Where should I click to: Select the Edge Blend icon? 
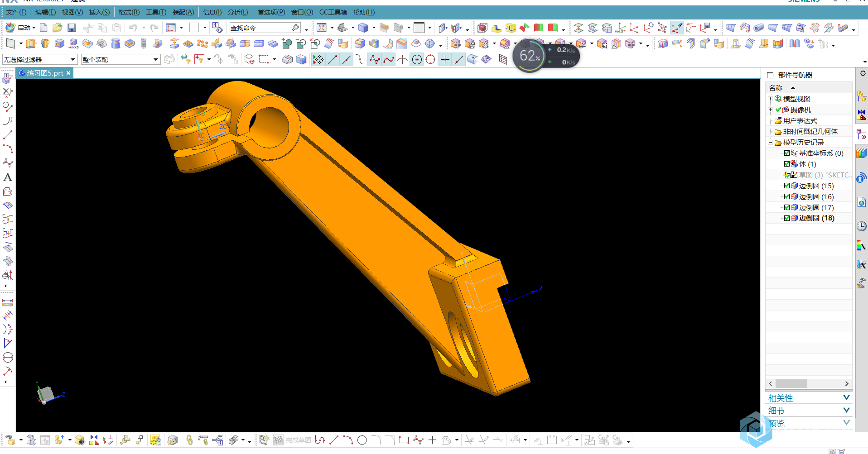(x=360, y=44)
